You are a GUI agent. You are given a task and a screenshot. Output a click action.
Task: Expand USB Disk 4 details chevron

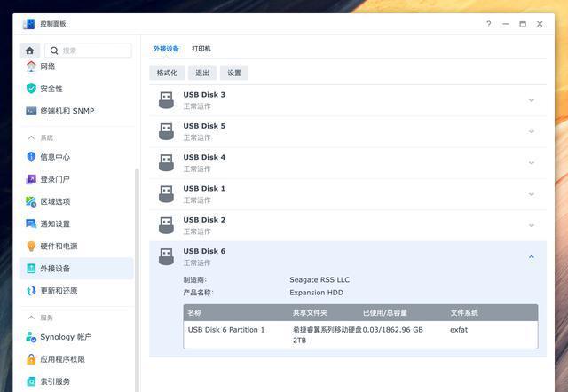(x=532, y=163)
